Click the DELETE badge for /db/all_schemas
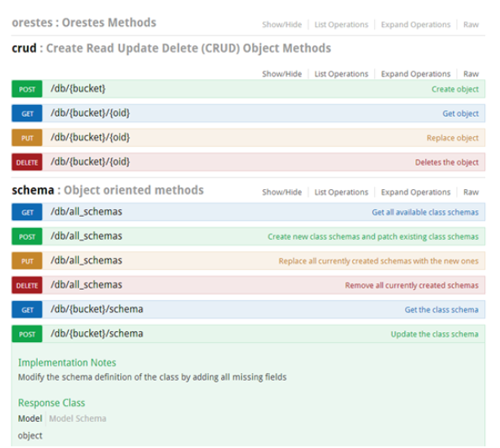 (x=27, y=286)
